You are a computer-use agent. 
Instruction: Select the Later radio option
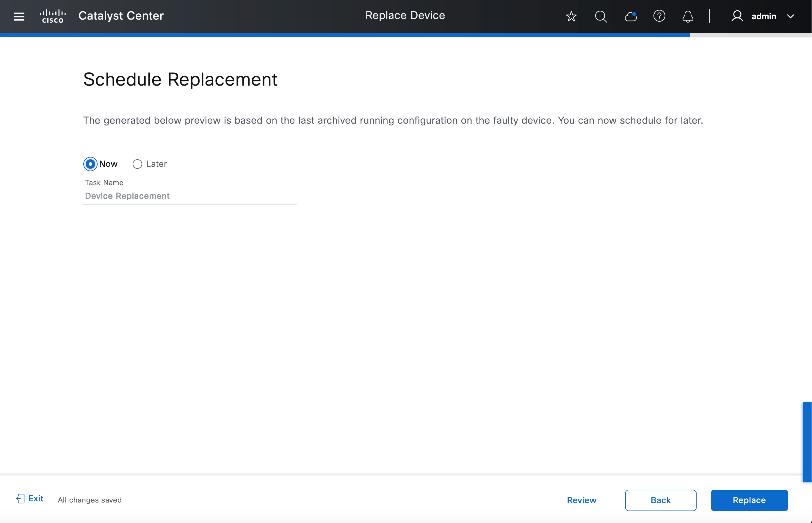[137, 164]
